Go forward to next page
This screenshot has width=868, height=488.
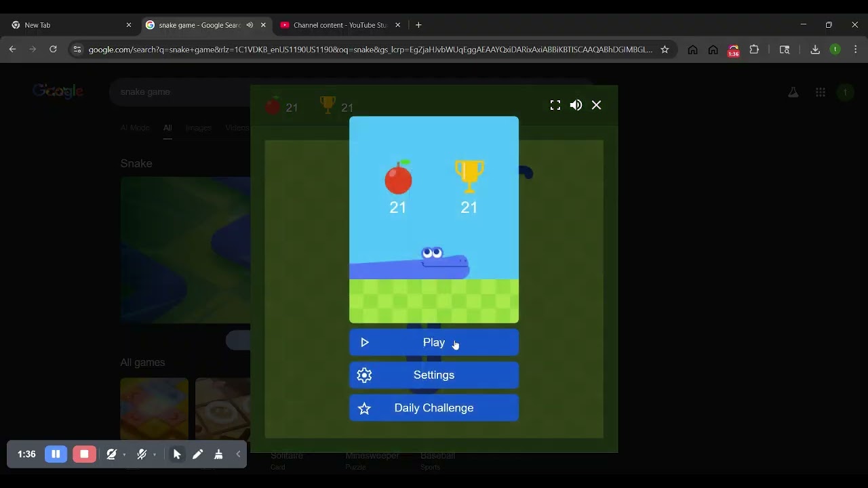(33, 49)
